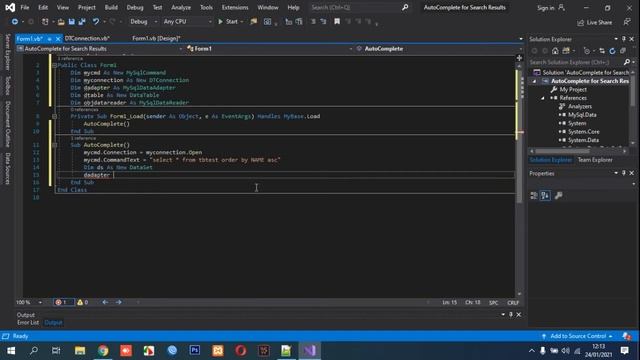Click the Save All toolbar icon
Image resolution: width=640 pixels, height=360 pixels.
pyautogui.click(x=82, y=22)
